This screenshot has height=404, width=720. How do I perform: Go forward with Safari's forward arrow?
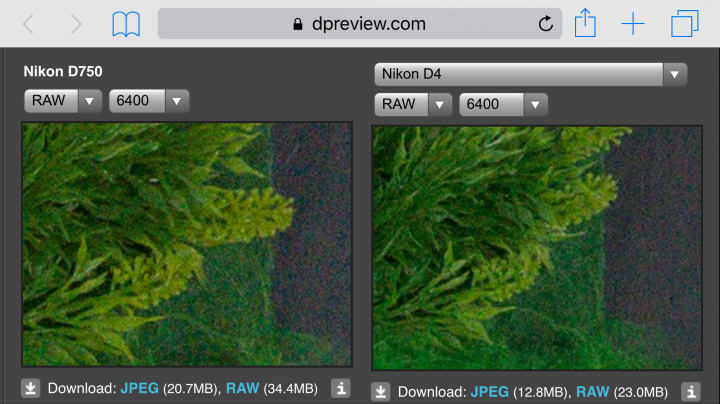76,24
